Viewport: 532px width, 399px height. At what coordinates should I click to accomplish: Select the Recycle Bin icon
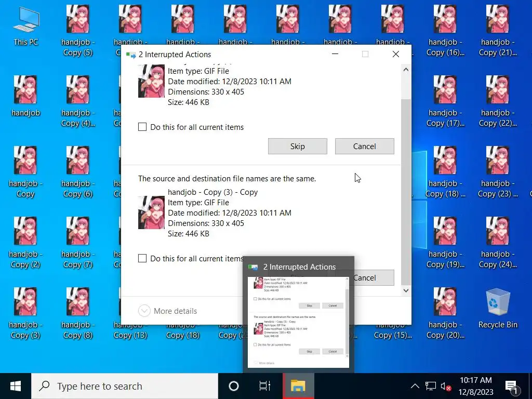coord(498,308)
